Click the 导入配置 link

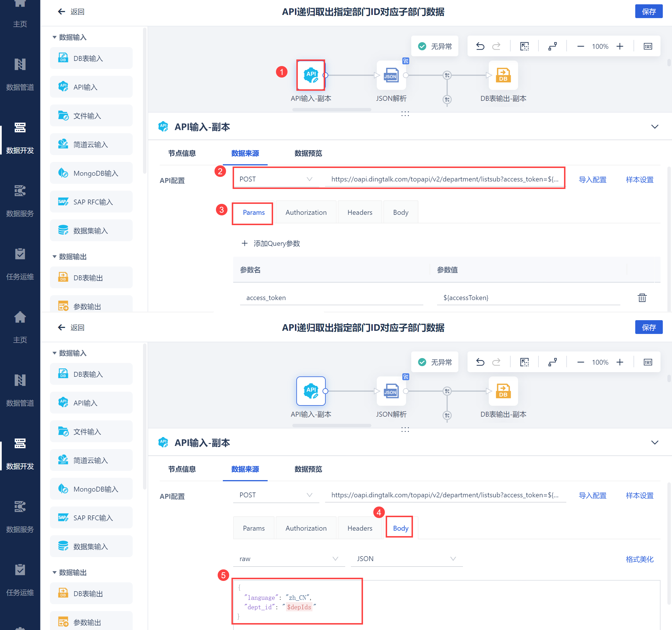click(592, 179)
